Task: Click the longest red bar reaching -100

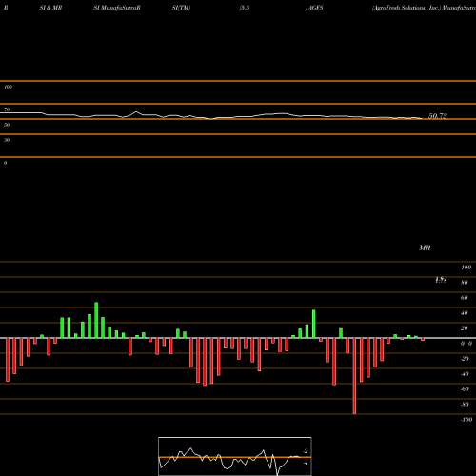Action: pyautogui.click(x=354, y=376)
